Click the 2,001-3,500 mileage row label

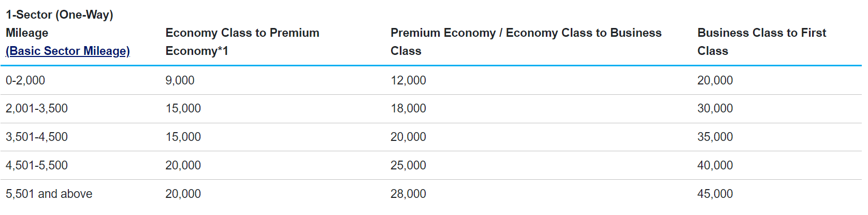click(x=37, y=108)
